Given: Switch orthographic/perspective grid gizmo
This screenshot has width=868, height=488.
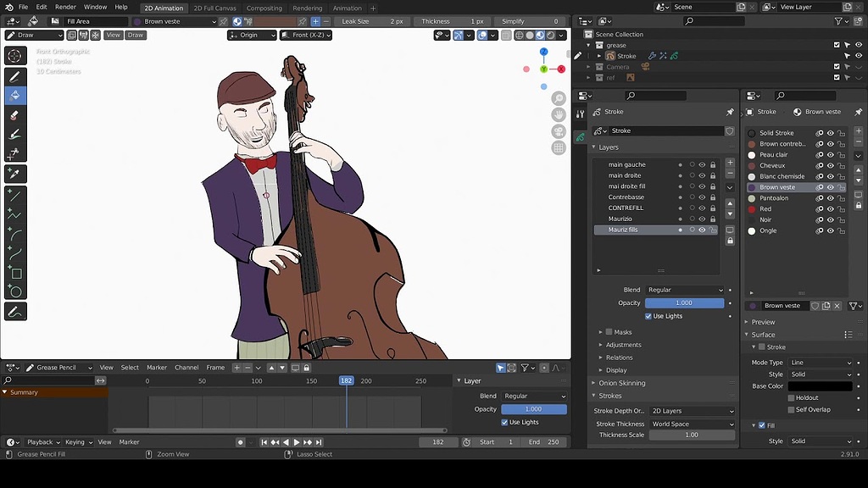Looking at the screenshot, I should tap(559, 147).
